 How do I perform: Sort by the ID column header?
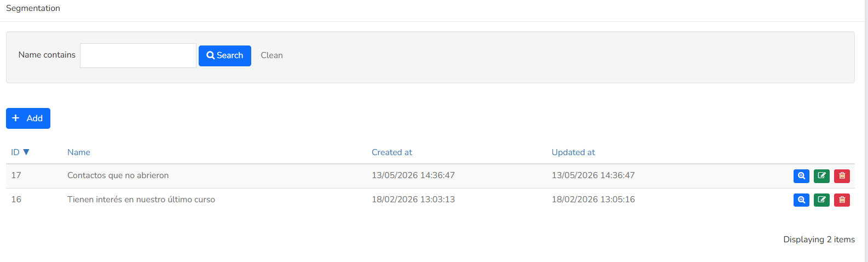point(15,152)
